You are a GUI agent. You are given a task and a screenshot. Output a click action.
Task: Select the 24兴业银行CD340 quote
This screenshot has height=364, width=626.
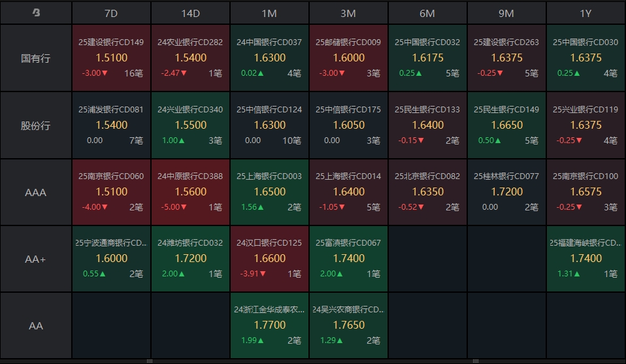pyautogui.click(x=190, y=125)
